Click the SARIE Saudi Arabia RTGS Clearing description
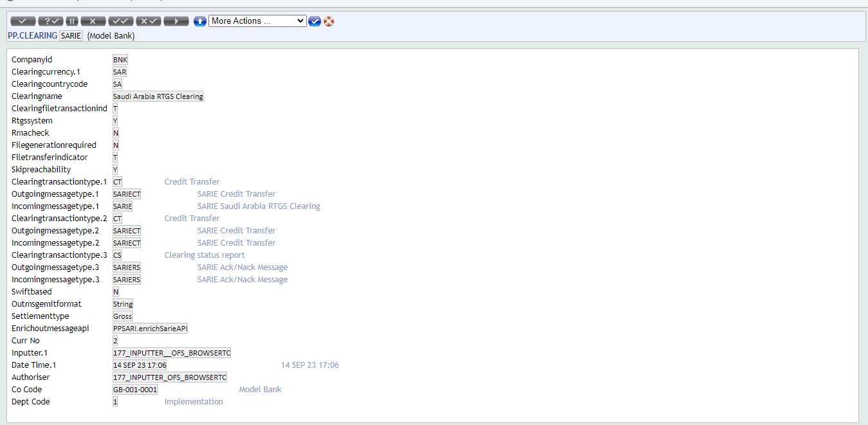868x425 pixels. coord(259,206)
